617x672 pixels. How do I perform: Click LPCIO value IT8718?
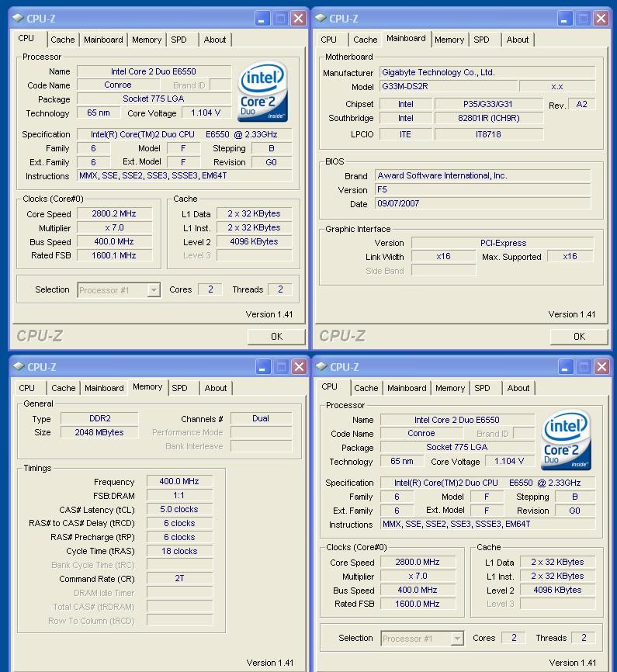pyautogui.click(x=488, y=134)
